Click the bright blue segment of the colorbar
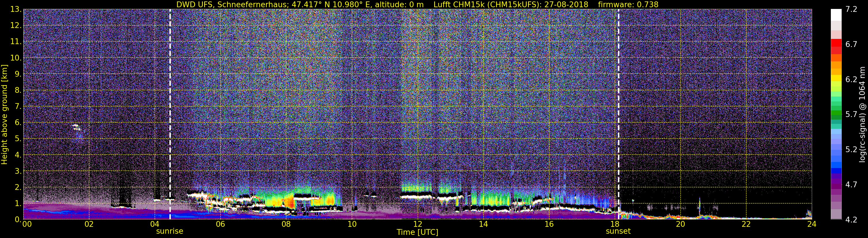 coord(836,165)
